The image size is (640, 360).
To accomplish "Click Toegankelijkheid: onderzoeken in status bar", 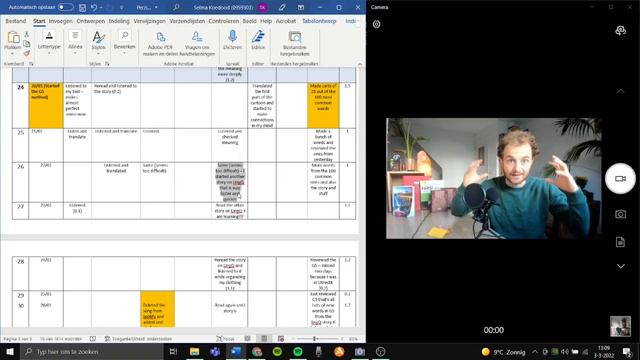I will tap(138, 339).
